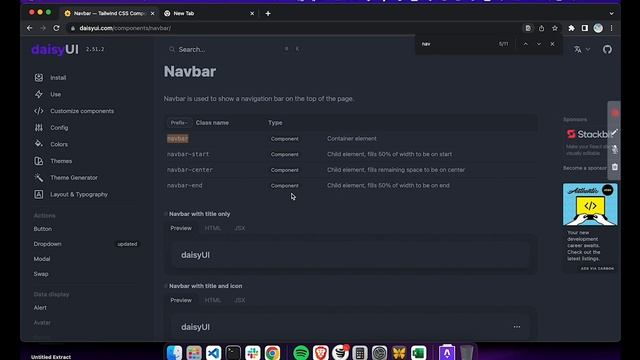This screenshot has height=360, width=640.
Task: Open Modal component page in sidebar
Action: [42, 259]
